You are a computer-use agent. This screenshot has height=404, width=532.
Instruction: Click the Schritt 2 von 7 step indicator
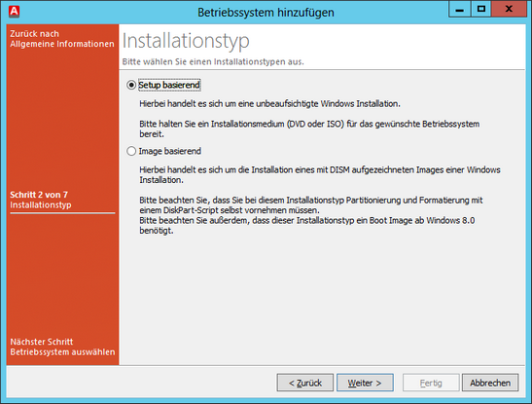tap(39, 195)
